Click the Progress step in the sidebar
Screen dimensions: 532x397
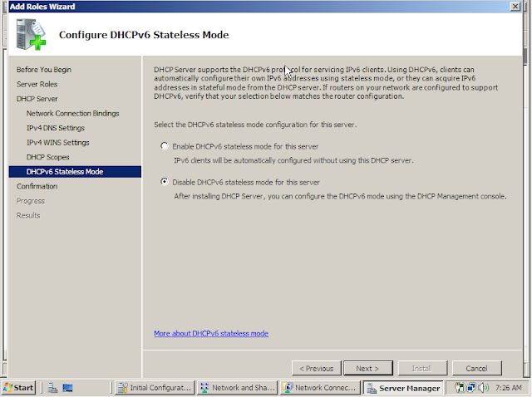tap(31, 201)
